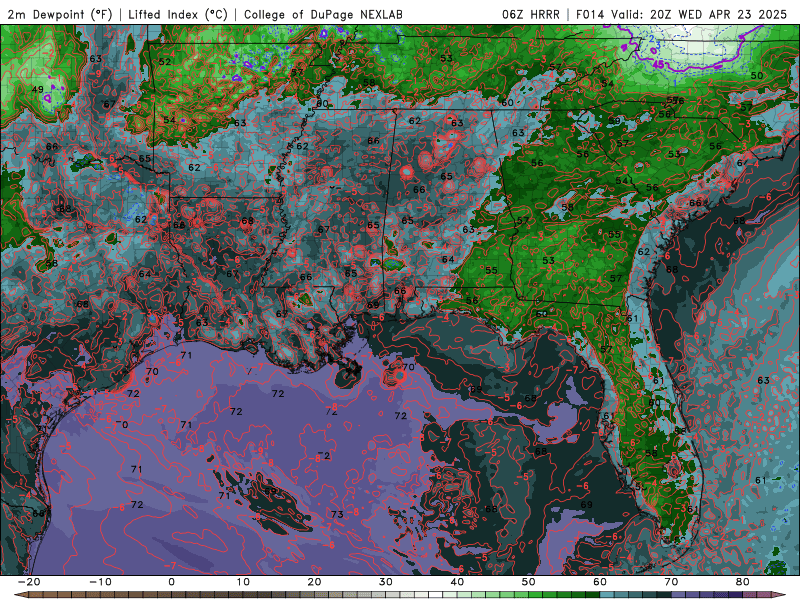
Task: Click the "Lifted Index (°C)" title text
Action: pos(178,14)
